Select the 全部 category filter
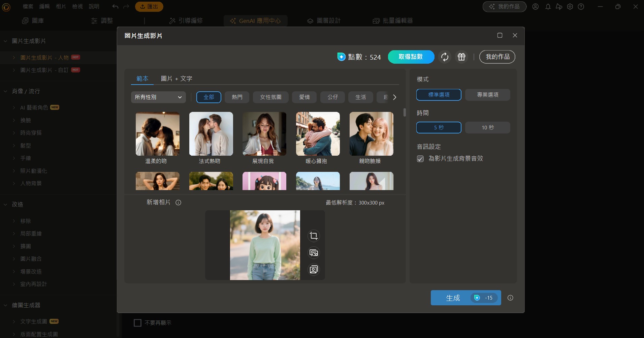Image resolution: width=644 pixels, height=338 pixels. 209,97
